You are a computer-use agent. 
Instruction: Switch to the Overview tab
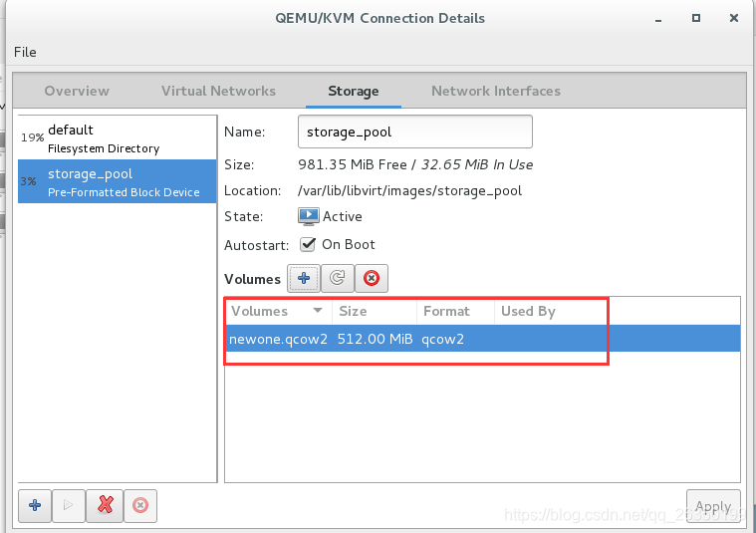77,91
